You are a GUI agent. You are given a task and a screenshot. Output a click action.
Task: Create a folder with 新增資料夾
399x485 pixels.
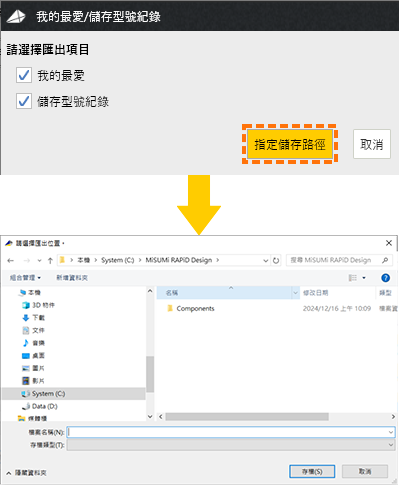(72, 278)
